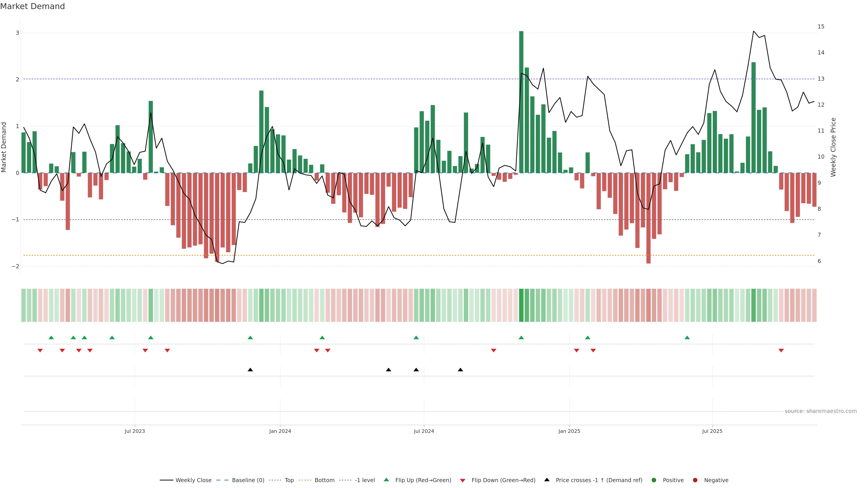The width and height of the screenshot is (868, 488).
Task: Click the last green Flip Up marker before Jul 2025
Action: 687,338
